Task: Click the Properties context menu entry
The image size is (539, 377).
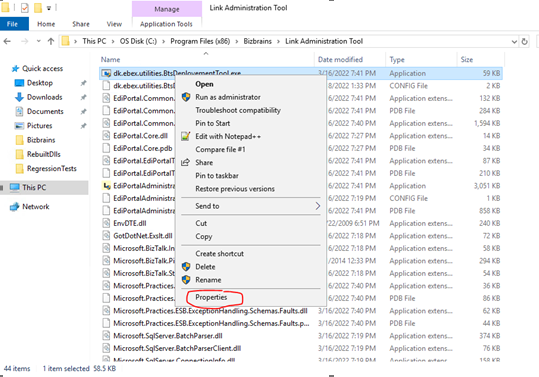Action: click(x=211, y=297)
